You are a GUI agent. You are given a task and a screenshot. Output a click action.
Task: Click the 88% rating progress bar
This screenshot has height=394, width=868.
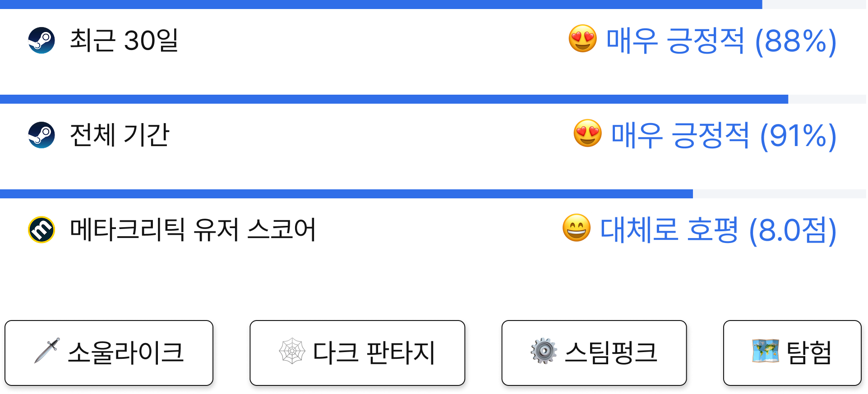coord(433,5)
